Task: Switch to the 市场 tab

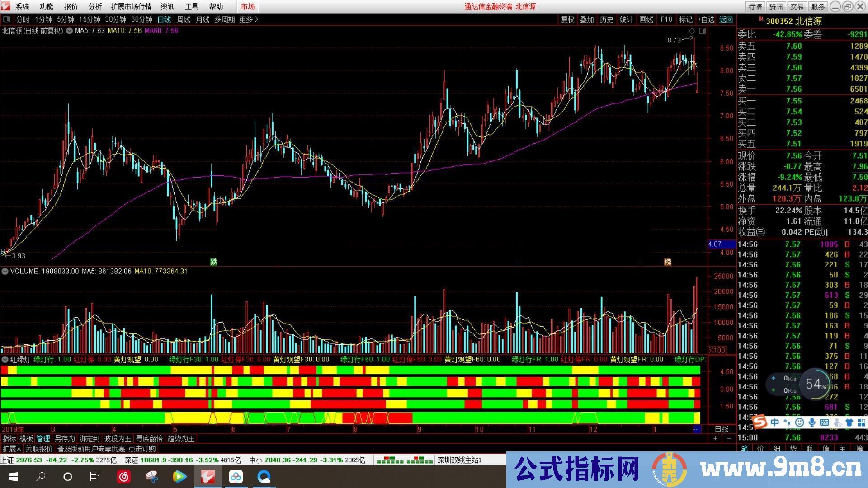Action: click(248, 6)
